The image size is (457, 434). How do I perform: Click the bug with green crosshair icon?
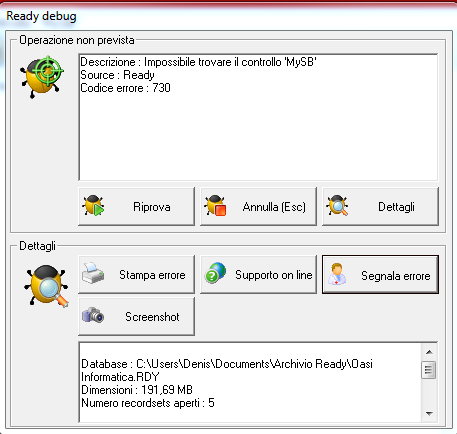[42, 77]
